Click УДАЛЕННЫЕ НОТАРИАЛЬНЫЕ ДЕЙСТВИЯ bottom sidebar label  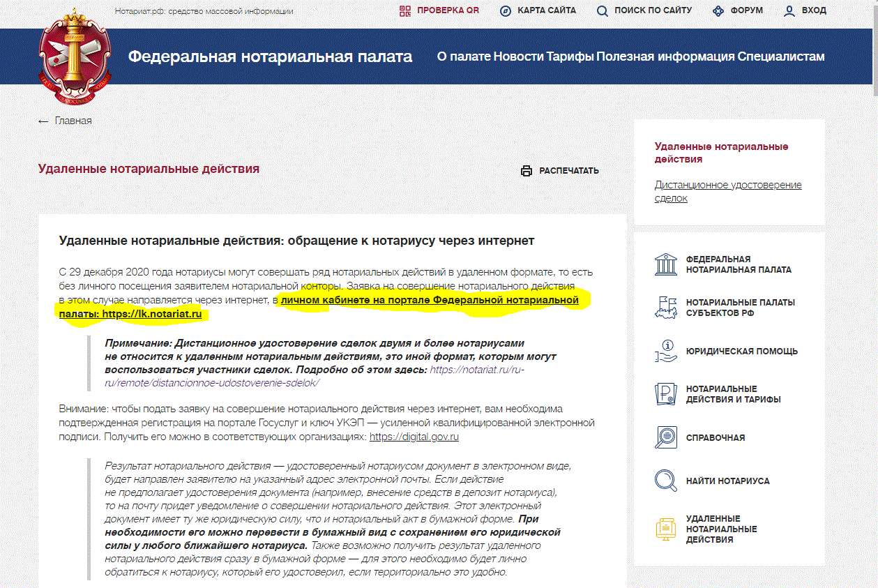(722, 529)
